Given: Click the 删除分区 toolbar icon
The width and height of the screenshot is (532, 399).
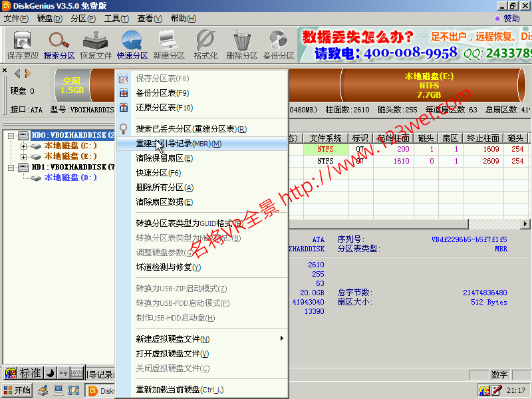Looking at the screenshot, I should (242, 45).
